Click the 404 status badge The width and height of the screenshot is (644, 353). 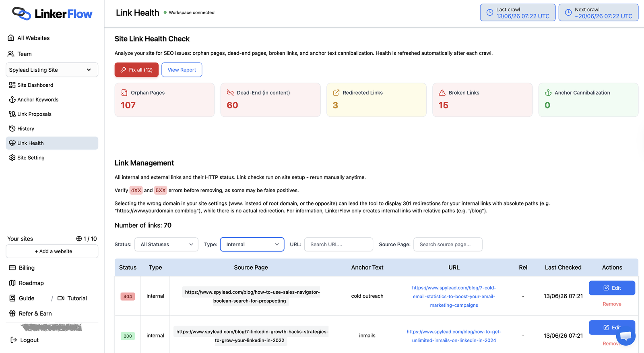point(128,297)
